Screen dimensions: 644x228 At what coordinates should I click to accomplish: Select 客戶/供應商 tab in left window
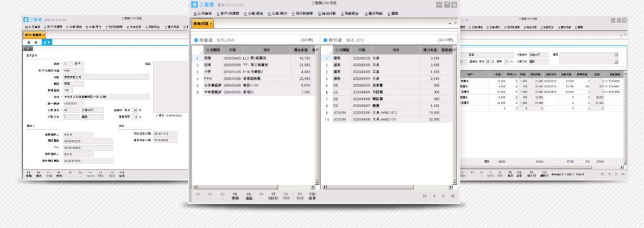[x=34, y=35]
